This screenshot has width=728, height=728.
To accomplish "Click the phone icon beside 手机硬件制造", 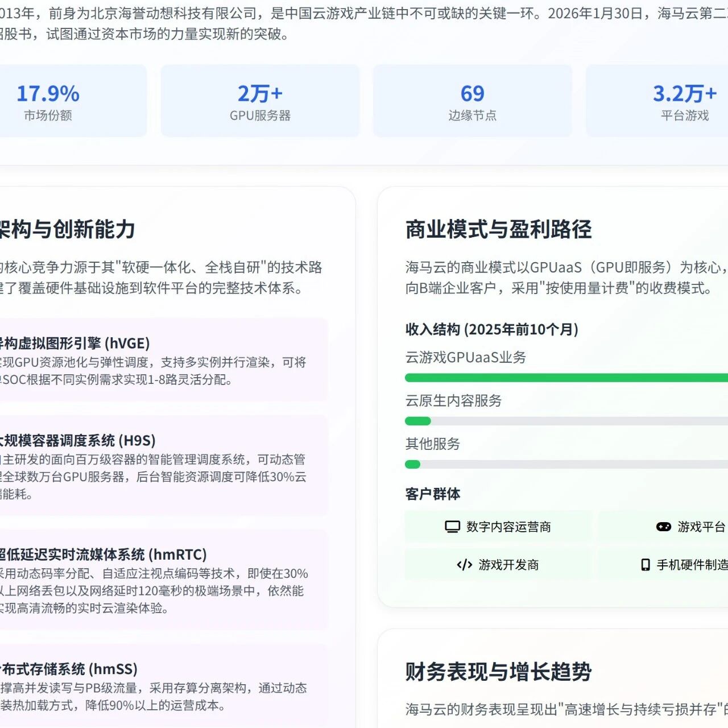I will pyautogui.click(x=646, y=565).
